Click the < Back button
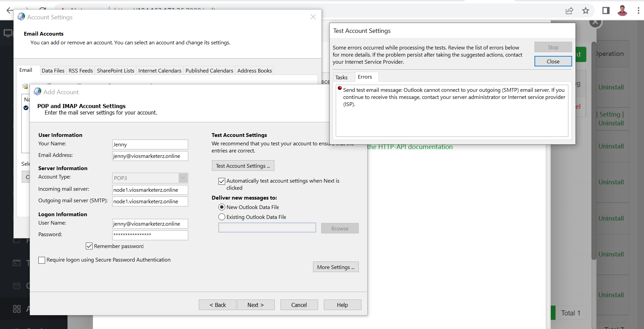 [218, 305]
